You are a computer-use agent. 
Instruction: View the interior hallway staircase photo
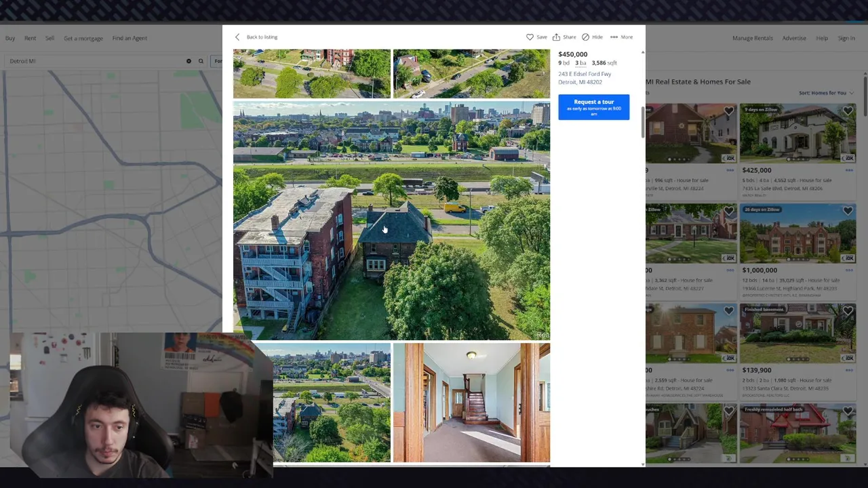(x=471, y=403)
